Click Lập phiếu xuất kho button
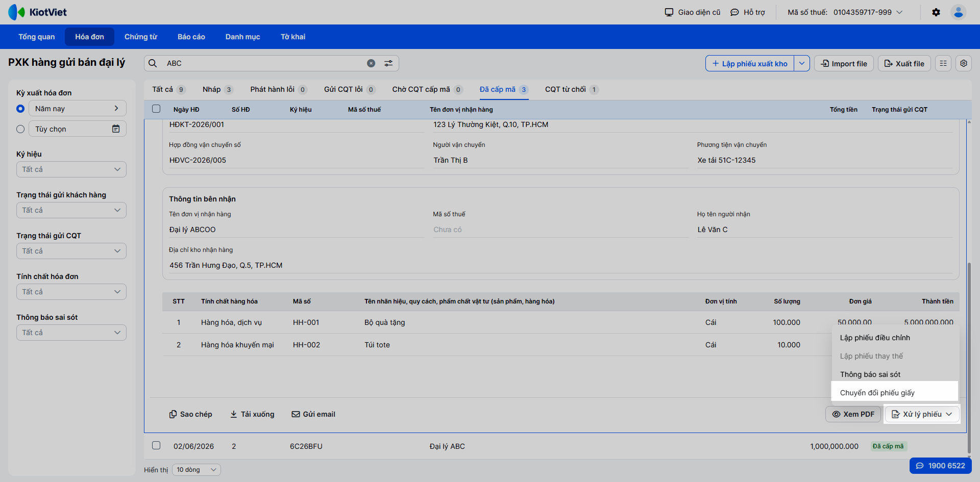980x482 pixels. pos(749,63)
